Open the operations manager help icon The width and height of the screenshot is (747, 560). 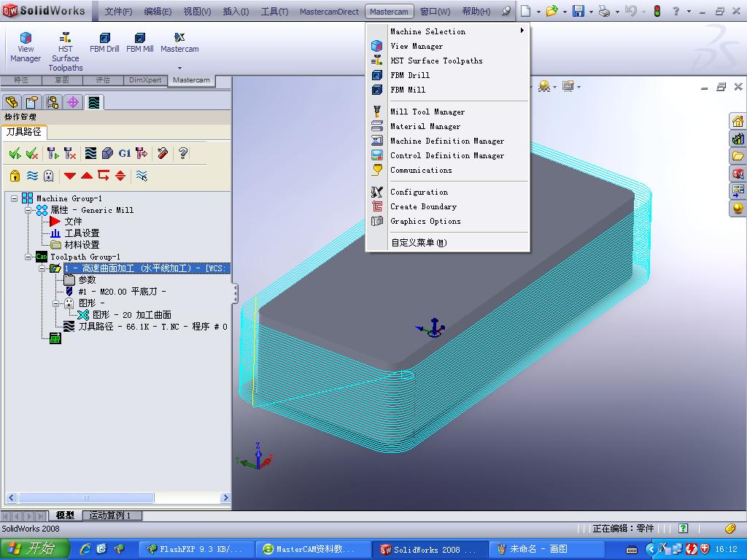[183, 153]
